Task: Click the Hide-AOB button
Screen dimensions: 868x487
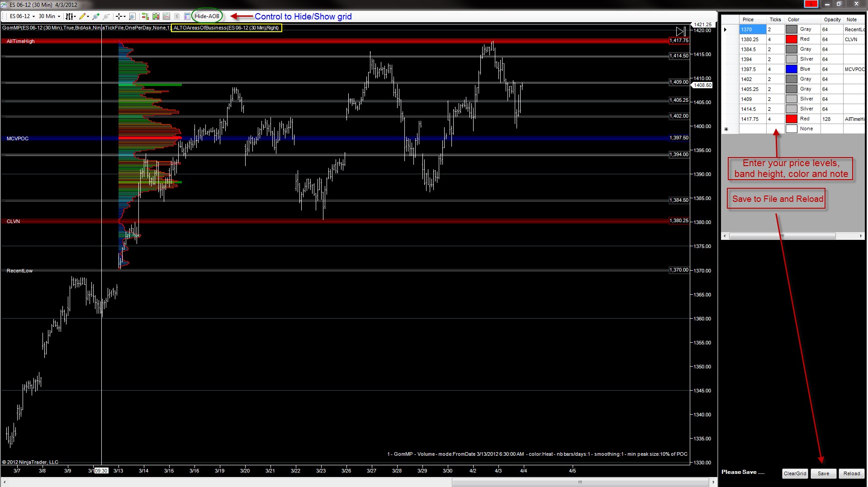Action: (x=207, y=16)
